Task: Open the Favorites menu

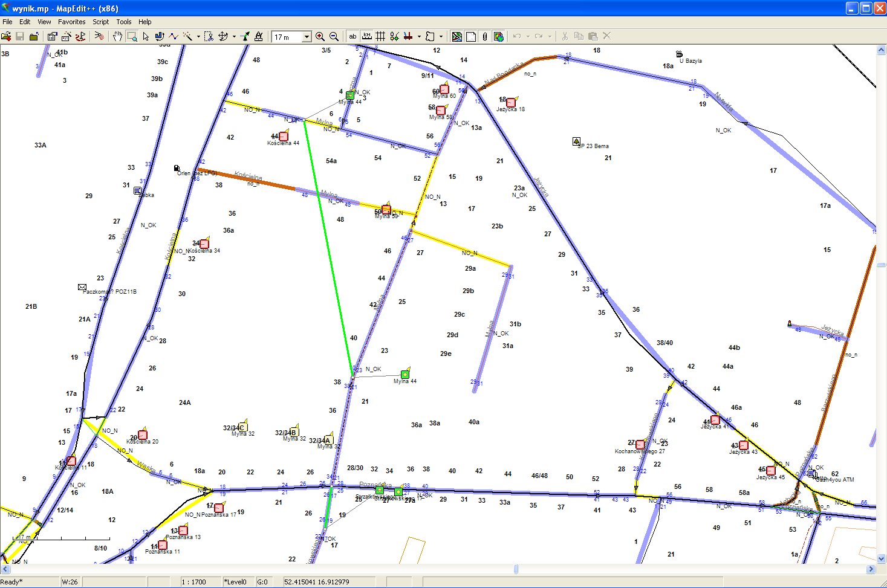Action: (x=71, y=22)
